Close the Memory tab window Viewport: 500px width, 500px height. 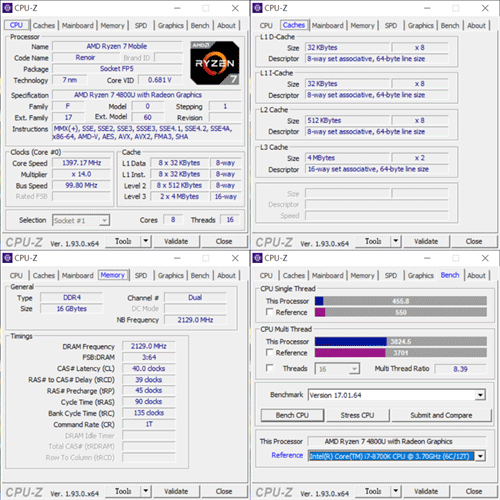point(235,258)
